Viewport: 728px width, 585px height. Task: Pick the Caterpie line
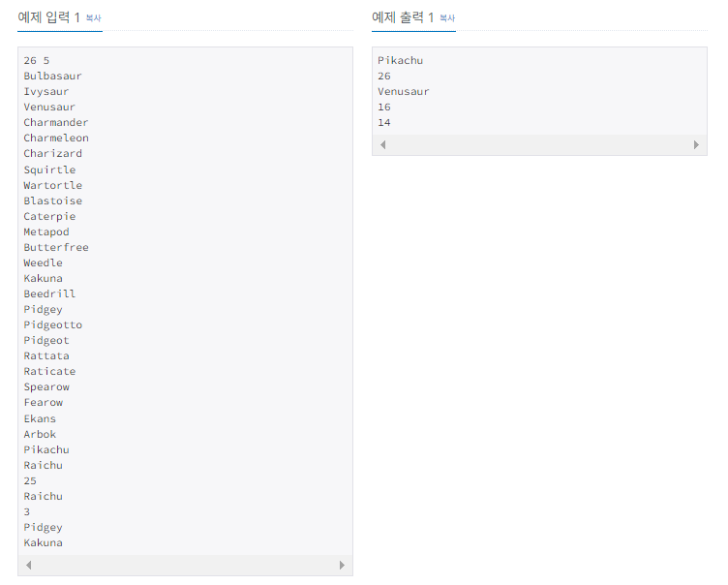point(49,216)
